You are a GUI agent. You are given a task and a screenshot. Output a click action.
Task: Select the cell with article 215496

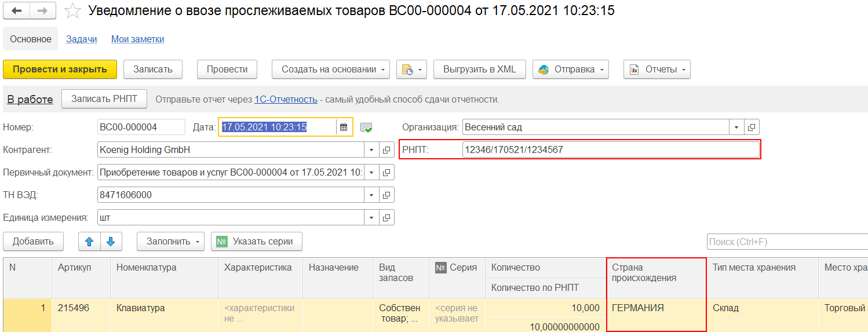pyautogui.click(x=81, y=315)
